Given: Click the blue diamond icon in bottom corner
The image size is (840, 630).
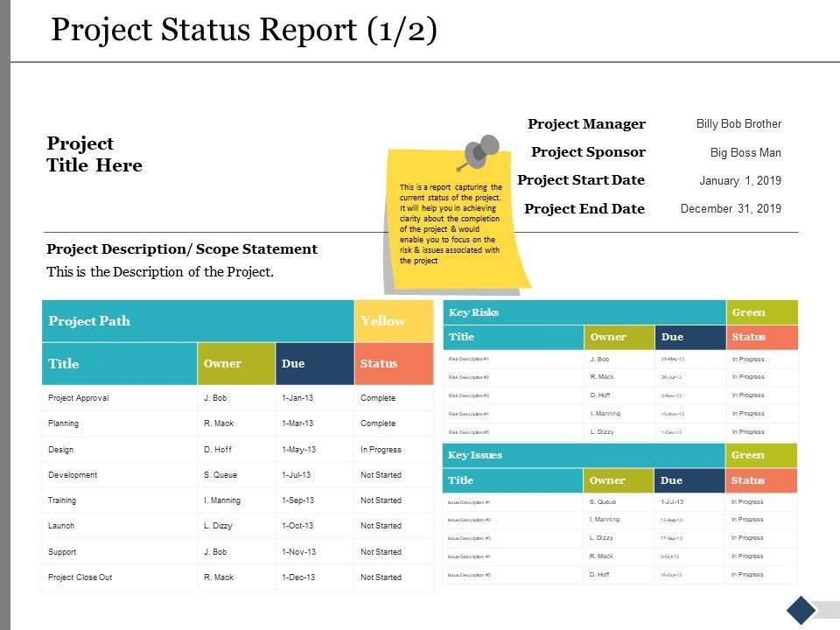Looking at the screenshot, I should pos(801,610).
